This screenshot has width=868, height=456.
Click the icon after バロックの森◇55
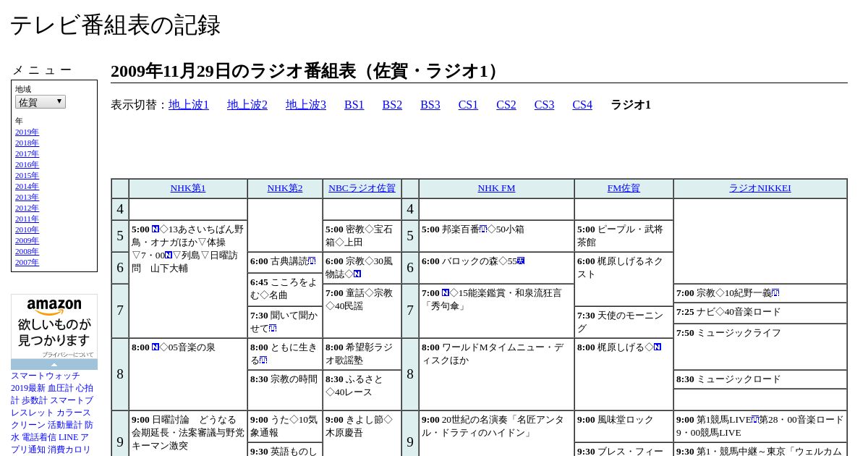click(521, 261)
